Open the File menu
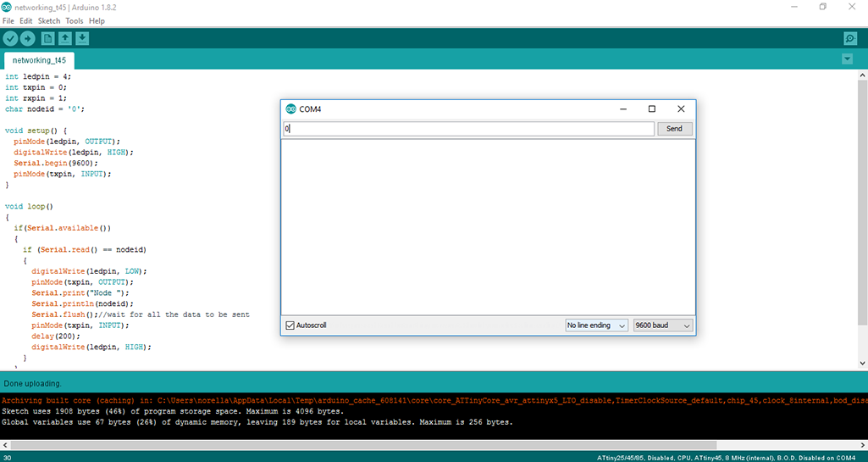Image resolution: width=868 pixels, height=462 pixels. [x=8, y=21]
